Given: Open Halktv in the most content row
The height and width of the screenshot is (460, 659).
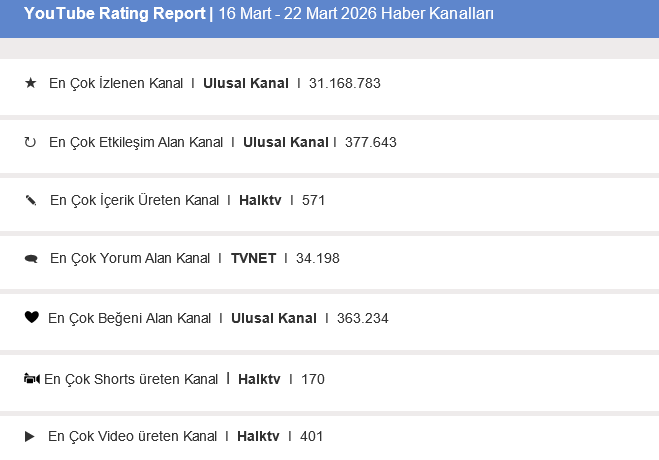Looking at the screenshot, I should coord(260,200).
